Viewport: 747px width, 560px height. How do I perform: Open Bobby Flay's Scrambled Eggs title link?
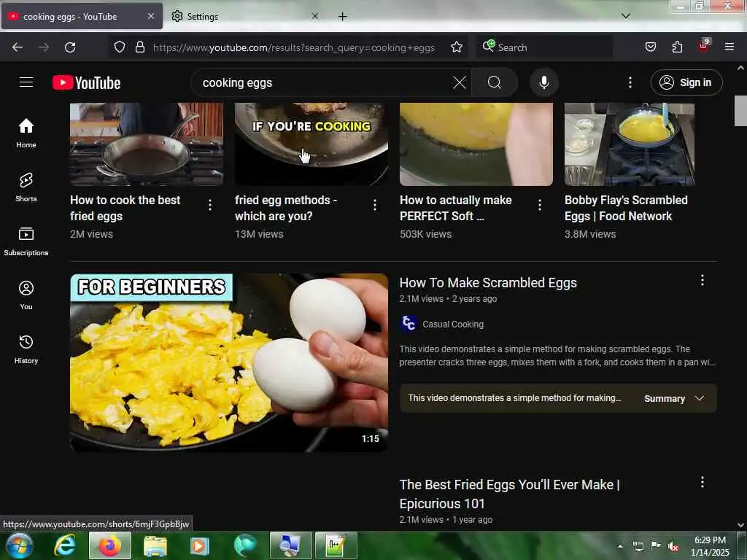tap(626, 208)
